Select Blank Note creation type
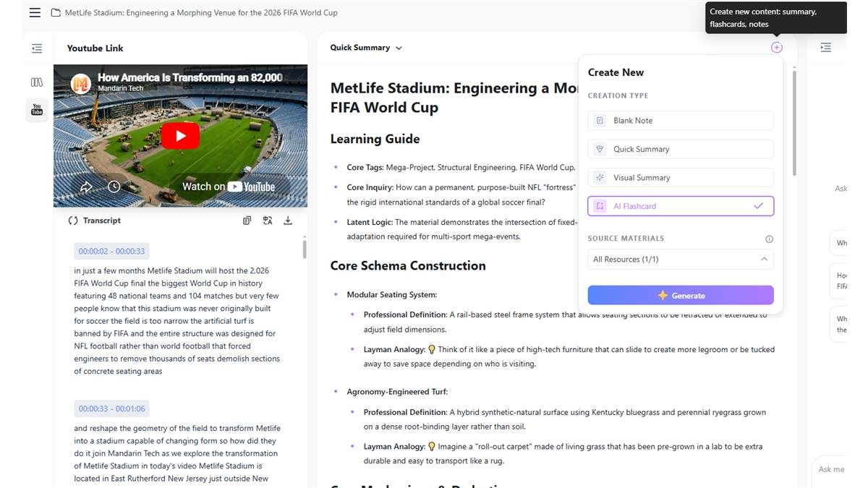 click(x=681, y=121)
